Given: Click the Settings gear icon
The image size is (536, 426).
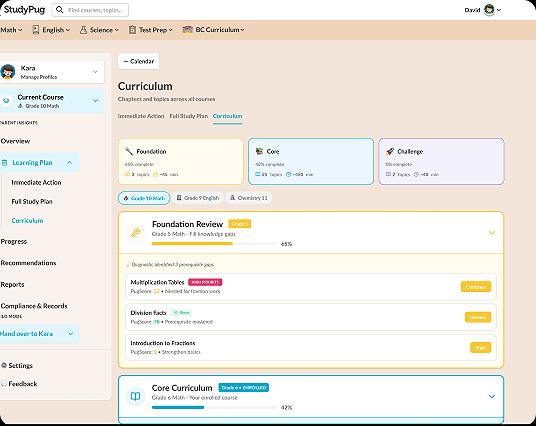Looking at the screenshot, I should pyautogui.click(x=4, y=365).
